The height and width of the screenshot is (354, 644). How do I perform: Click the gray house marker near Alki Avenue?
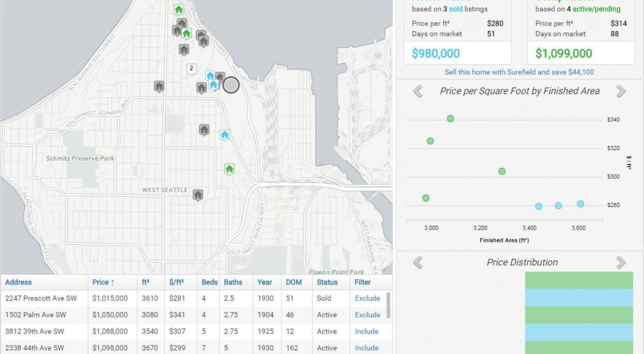tap(159, 86)
